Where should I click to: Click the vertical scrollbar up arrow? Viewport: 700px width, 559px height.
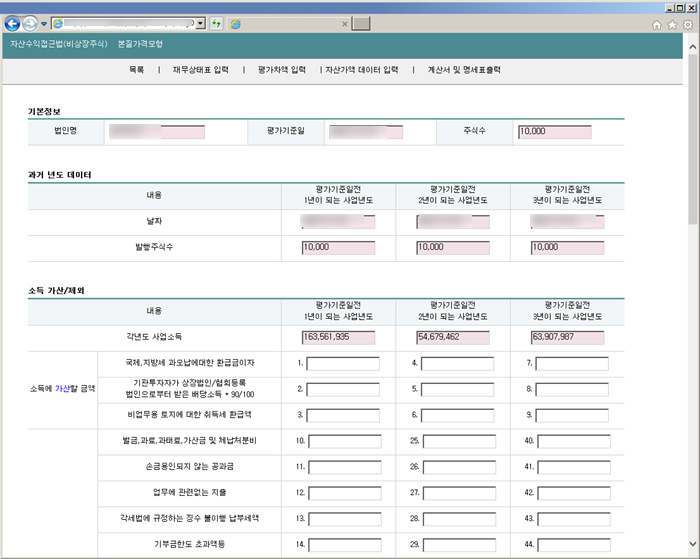pos(692,46)
